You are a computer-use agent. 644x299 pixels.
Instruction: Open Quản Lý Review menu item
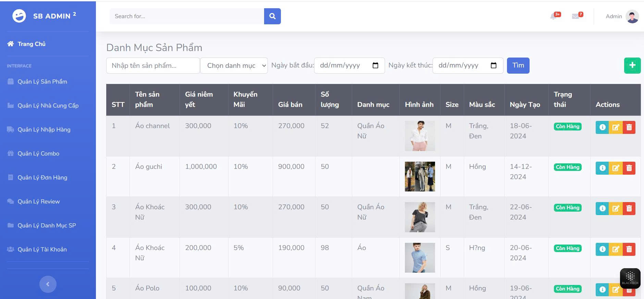point(39,201)
